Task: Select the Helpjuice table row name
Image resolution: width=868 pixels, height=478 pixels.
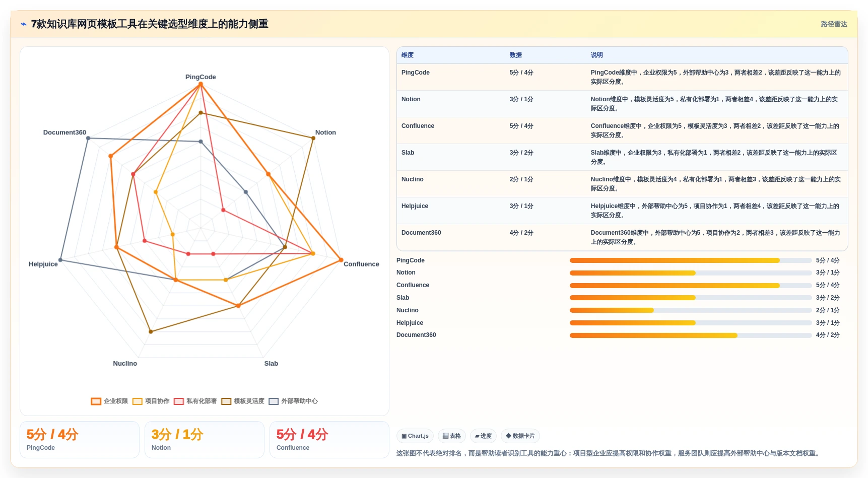Action: tap(415, 206)
